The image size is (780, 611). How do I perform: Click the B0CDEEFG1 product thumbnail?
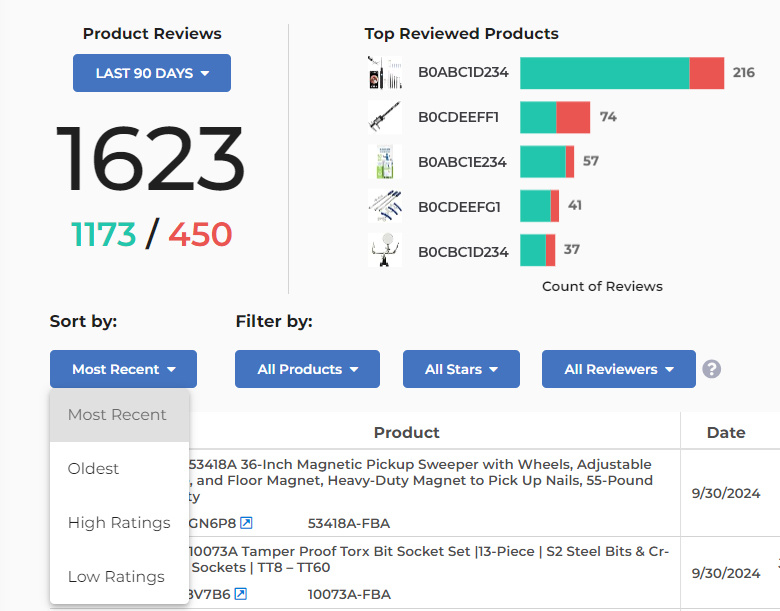point(385,206)
